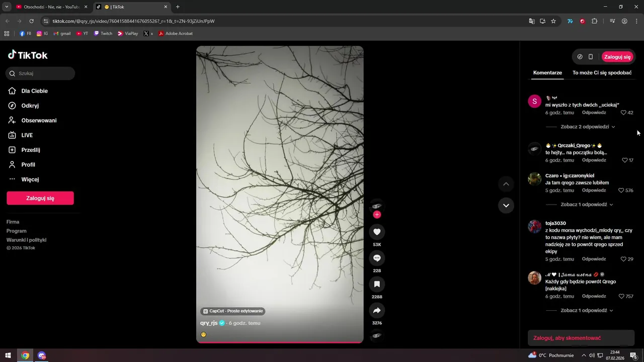The image size is (644, 362).
Task: Open the media control music icon
Action: click(x=612, y=21)
